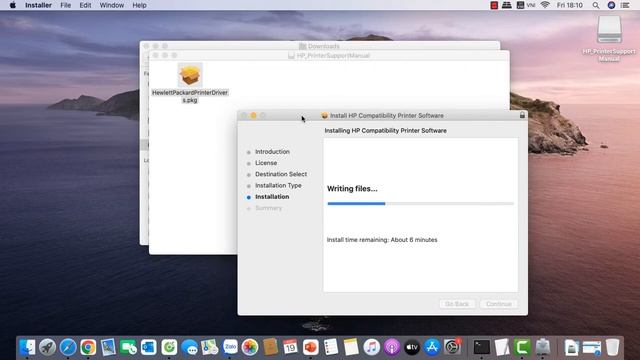Open Photos app in the Dock
The image size is (640, 360).
(x=250, y=347)
